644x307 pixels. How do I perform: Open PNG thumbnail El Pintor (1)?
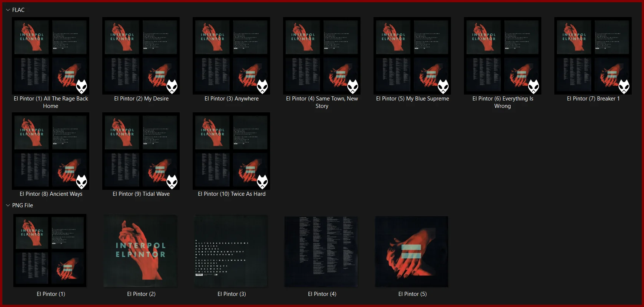[50, 251]
